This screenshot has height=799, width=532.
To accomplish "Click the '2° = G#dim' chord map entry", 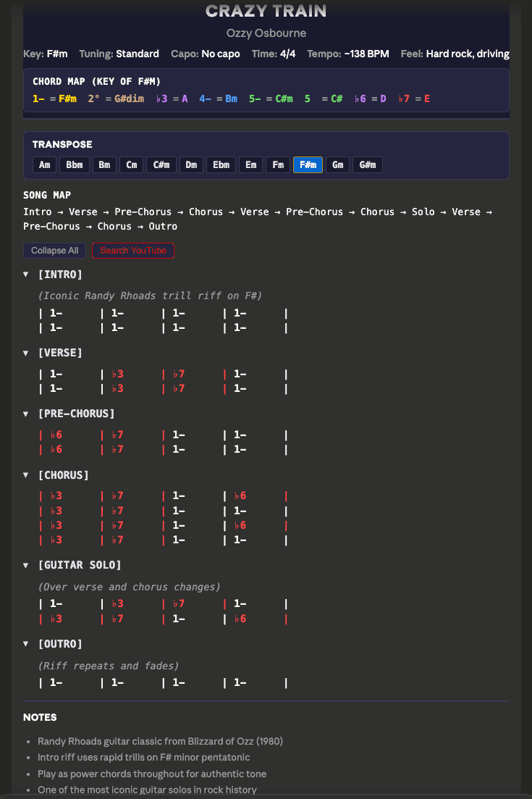I will click(116, 99).
